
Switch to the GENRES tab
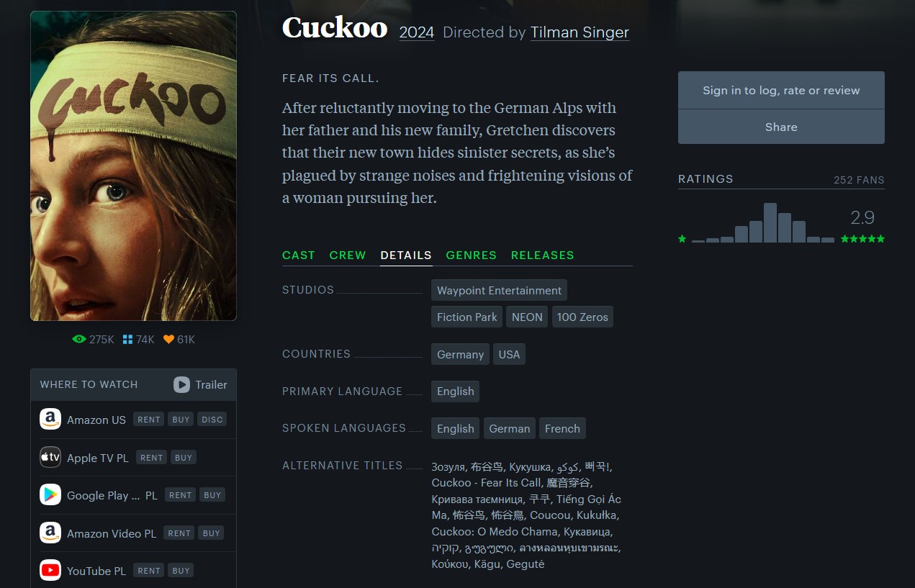[472, 255]
